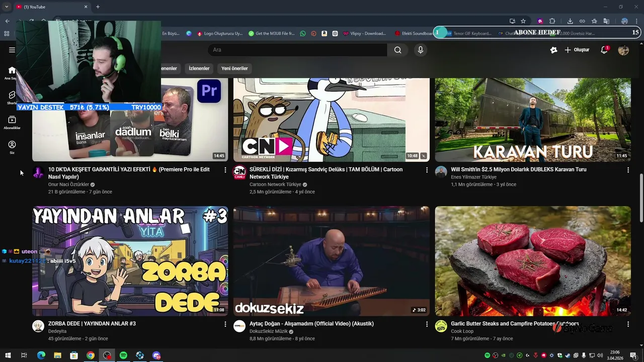
Task: Open options menu for ZORBA DEDE video
Action: click(225, 324)
